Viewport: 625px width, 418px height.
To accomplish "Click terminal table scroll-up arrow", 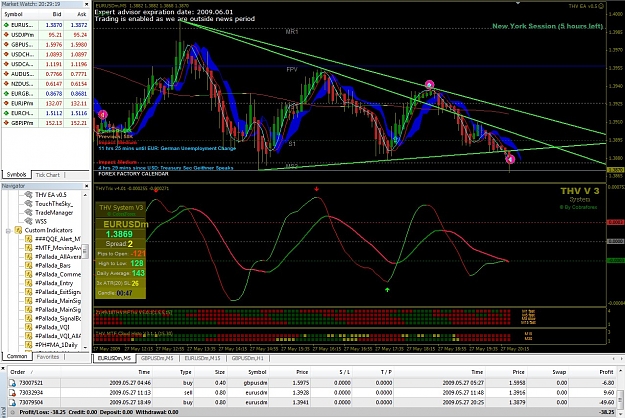I will (x=621, y=371).
